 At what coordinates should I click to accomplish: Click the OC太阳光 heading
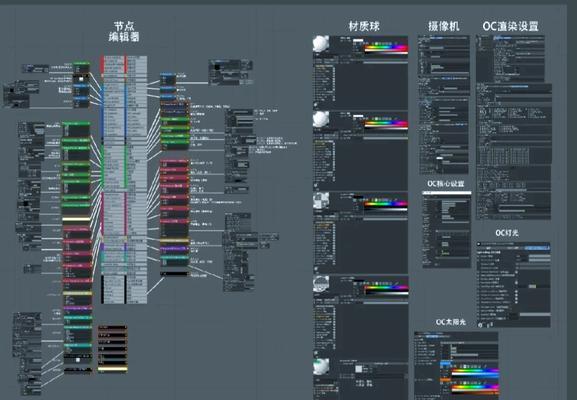[451, 322]
